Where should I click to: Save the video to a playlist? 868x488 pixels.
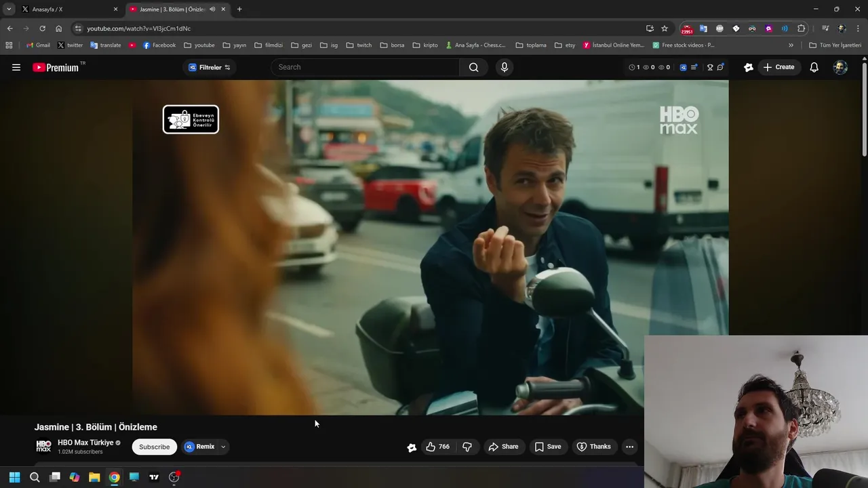coord(548,447)
